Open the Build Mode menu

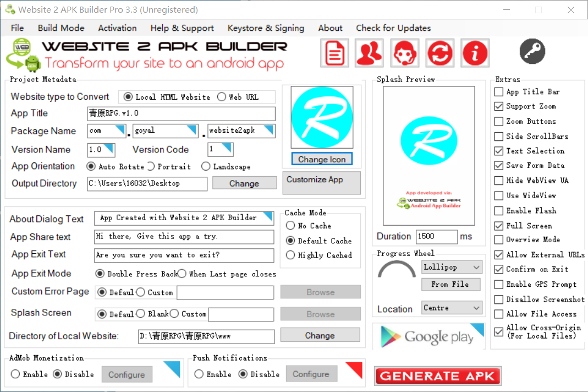point(61,28)
